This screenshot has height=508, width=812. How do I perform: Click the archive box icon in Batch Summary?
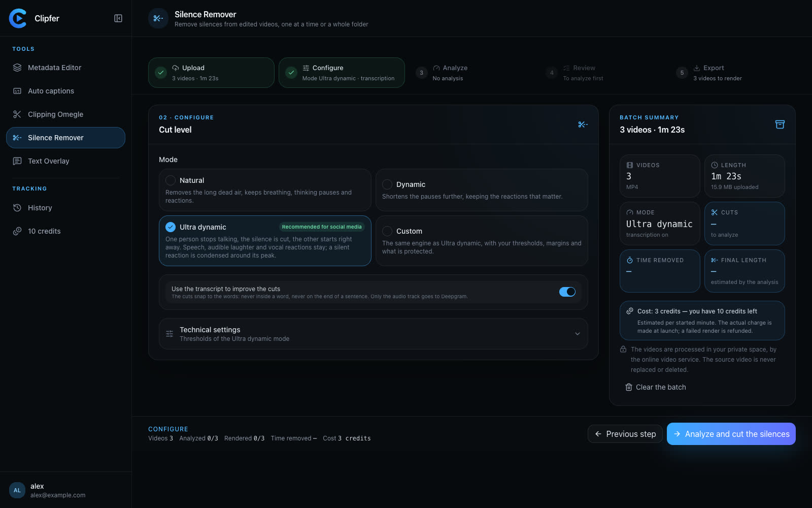click(x=780, y=124)
